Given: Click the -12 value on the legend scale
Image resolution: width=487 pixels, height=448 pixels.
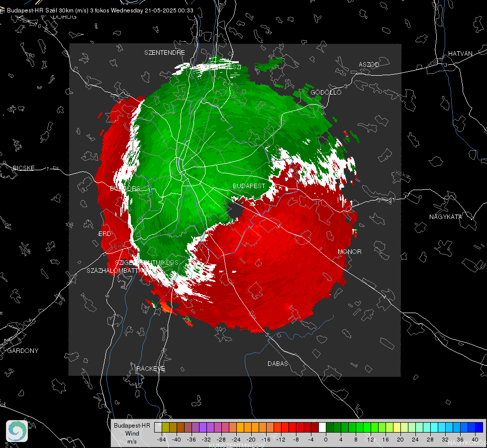Looking at the screenshot, I should (x=281, y=440).
